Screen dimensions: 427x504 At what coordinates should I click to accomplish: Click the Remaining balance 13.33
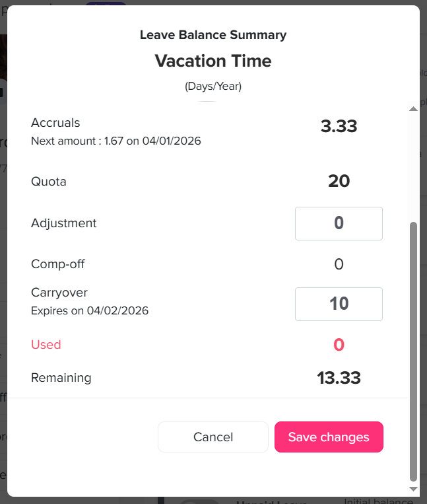coord(339,378)
